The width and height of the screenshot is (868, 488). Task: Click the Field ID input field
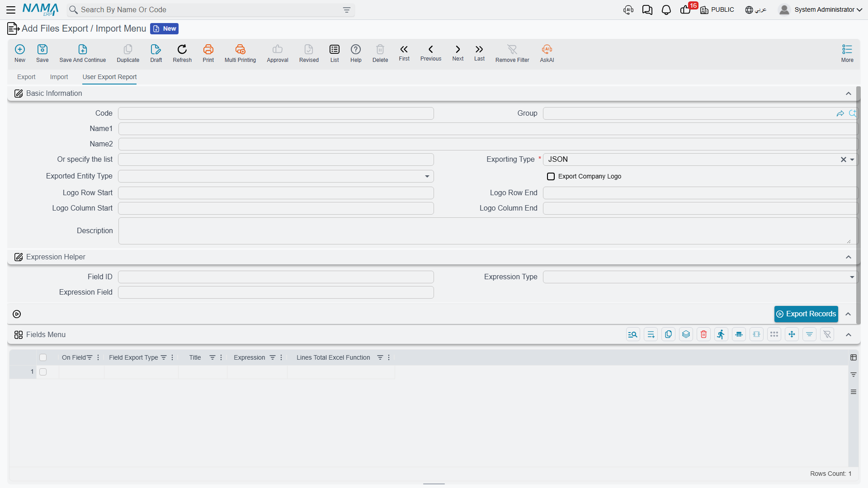click(276, 277)
